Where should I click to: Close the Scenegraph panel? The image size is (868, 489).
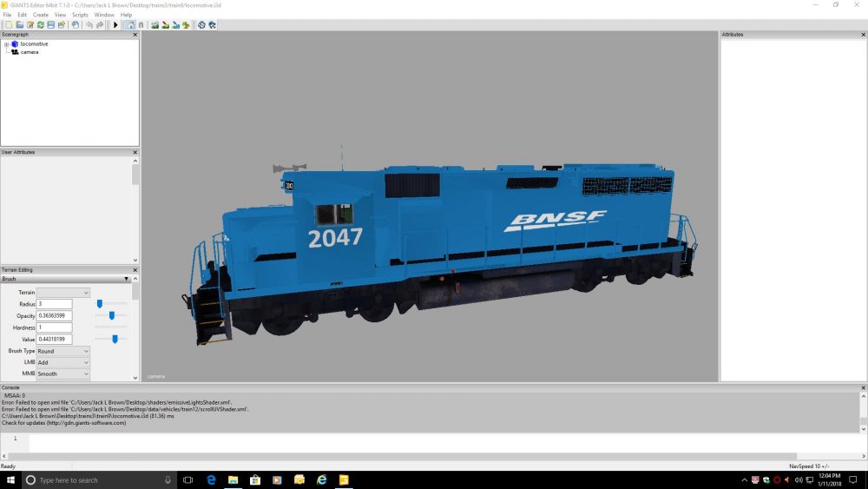(x=135, y=35)
